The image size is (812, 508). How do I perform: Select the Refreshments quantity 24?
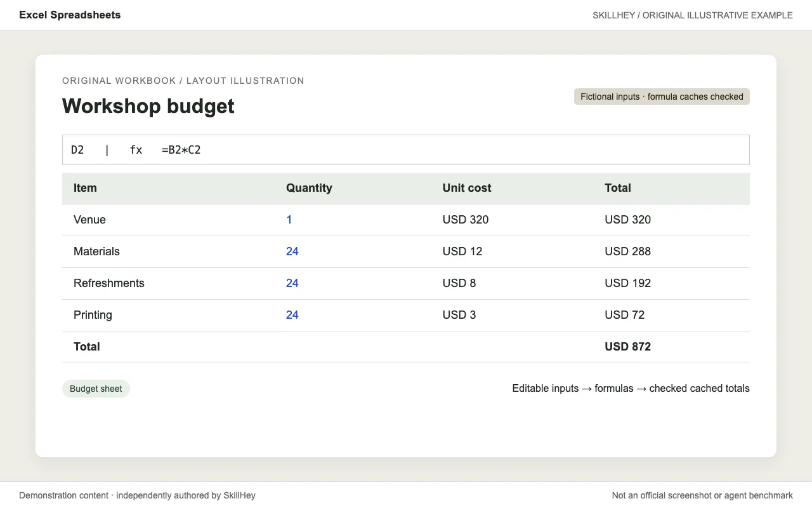tap(292, 283)
